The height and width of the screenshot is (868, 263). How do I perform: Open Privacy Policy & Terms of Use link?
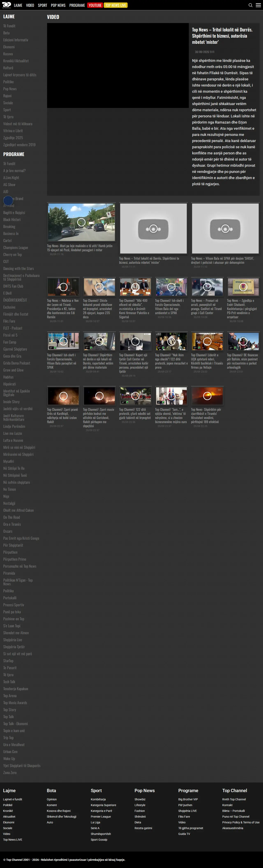241,822
